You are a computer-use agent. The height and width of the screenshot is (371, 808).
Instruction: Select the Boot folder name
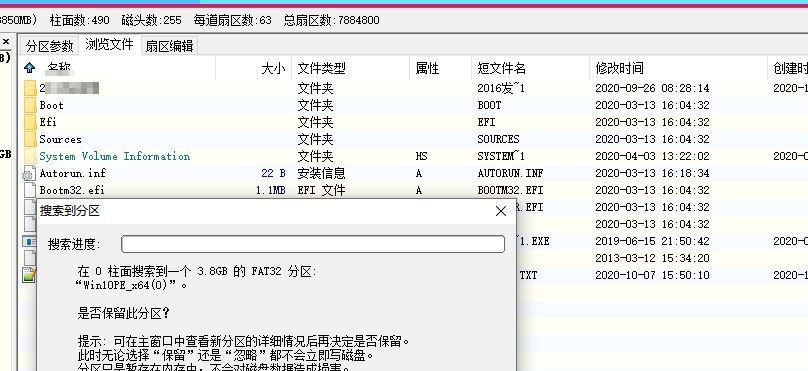click(x=52, y=105)
